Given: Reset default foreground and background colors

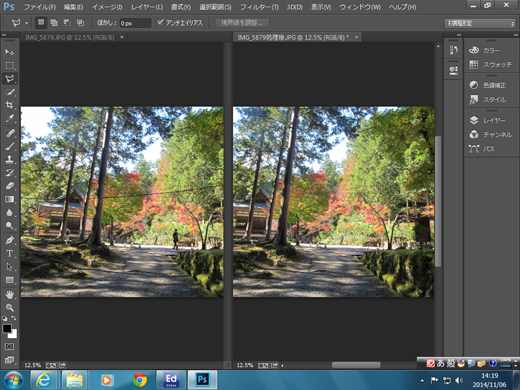Looking at the screenshot, I should (x=5, y=318).
